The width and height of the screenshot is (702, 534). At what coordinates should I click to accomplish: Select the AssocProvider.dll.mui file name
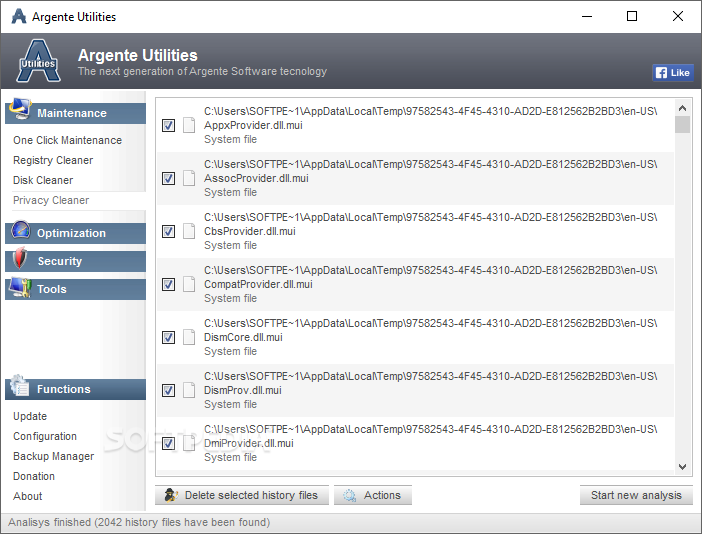(x=257, y=178)
